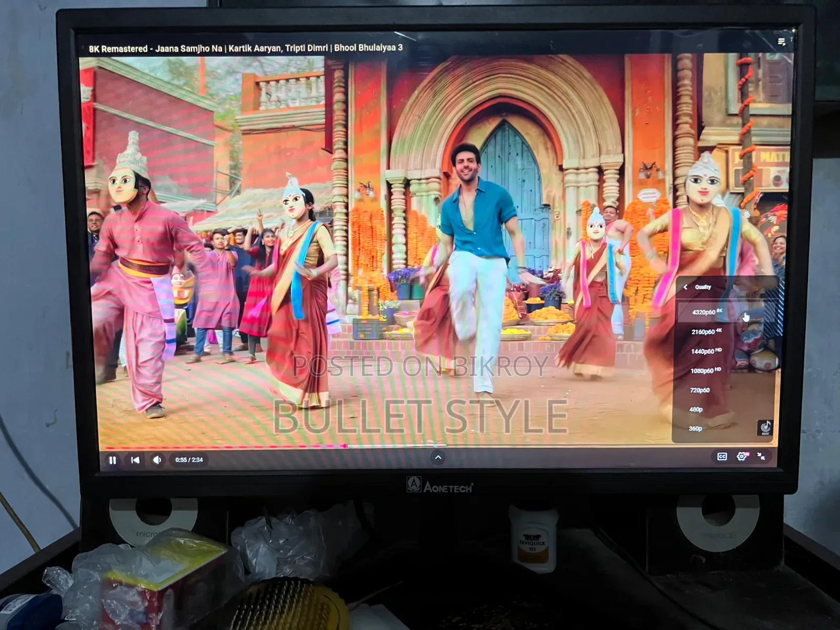Pause the video playback

(112, 460)
